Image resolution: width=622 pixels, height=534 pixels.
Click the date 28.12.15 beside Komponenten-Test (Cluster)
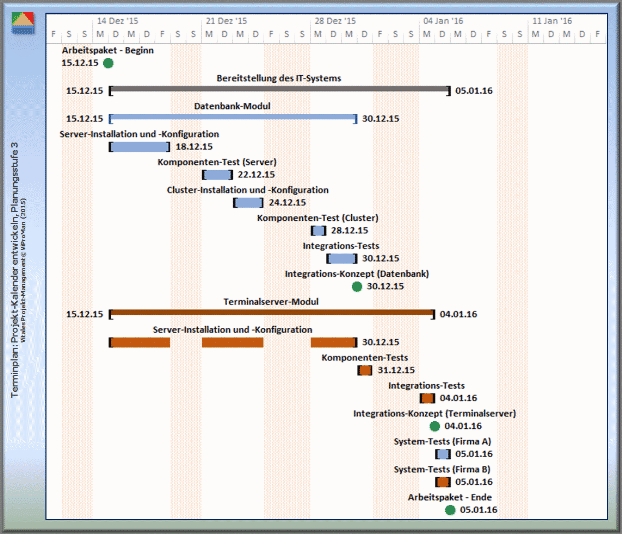point(349,231)
